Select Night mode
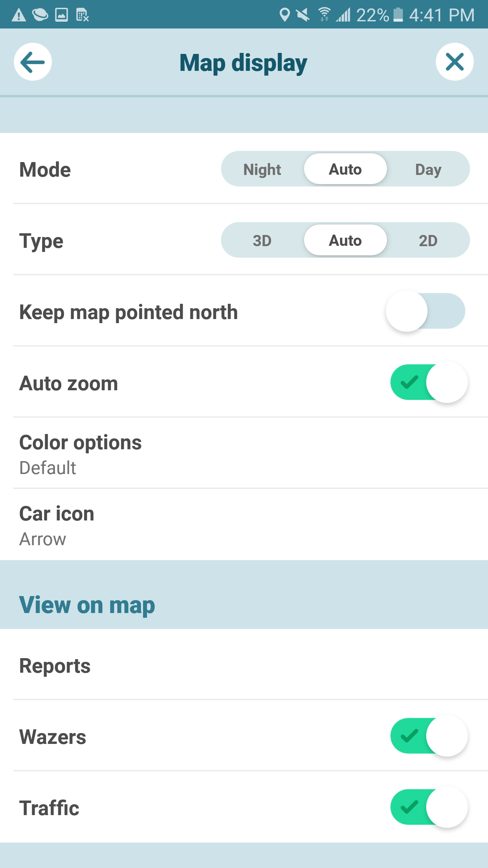The width and height of the screenshot is (488, 868). 262,169
